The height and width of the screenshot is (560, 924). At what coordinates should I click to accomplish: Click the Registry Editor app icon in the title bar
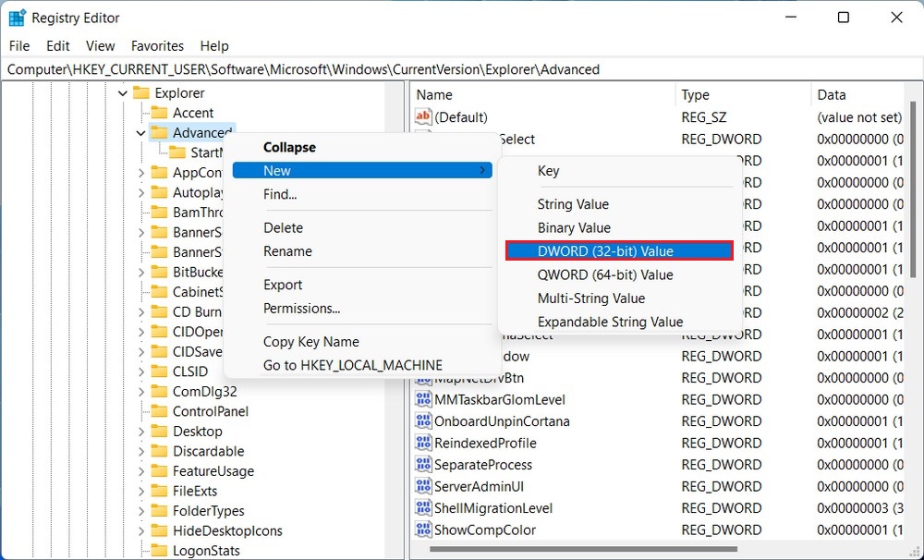tap(17, 18)
